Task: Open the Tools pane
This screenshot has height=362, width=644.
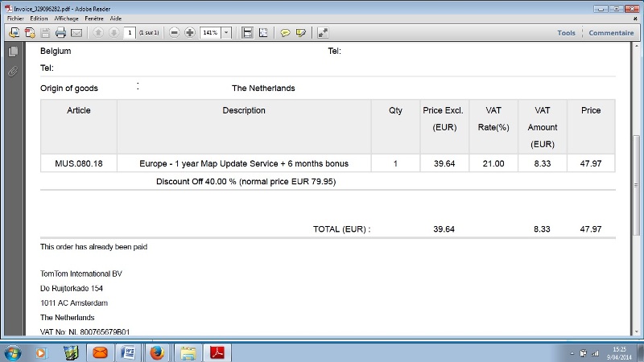Action: pyautogui.click(x=566, y=33)
